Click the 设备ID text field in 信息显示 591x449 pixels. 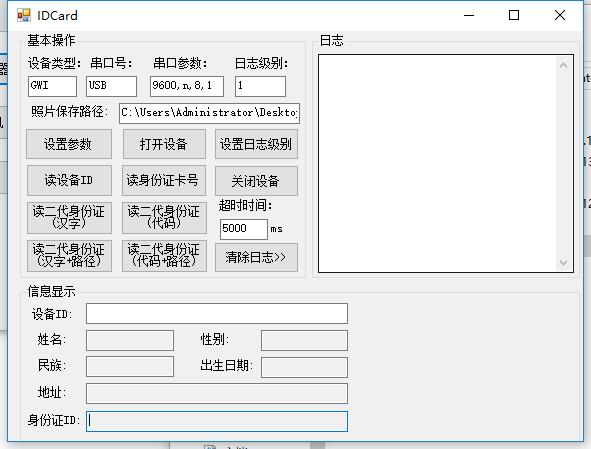[217, 314]
